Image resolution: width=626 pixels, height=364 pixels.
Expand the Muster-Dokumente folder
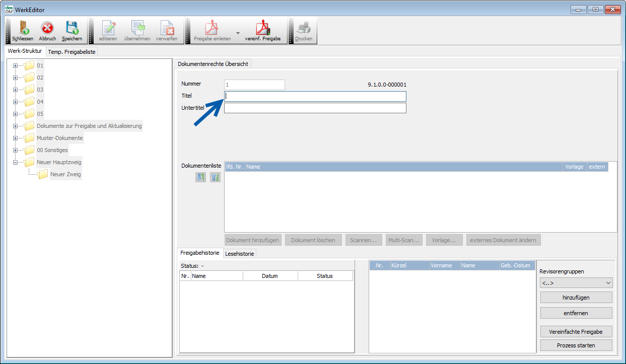(x=15, y=138)
